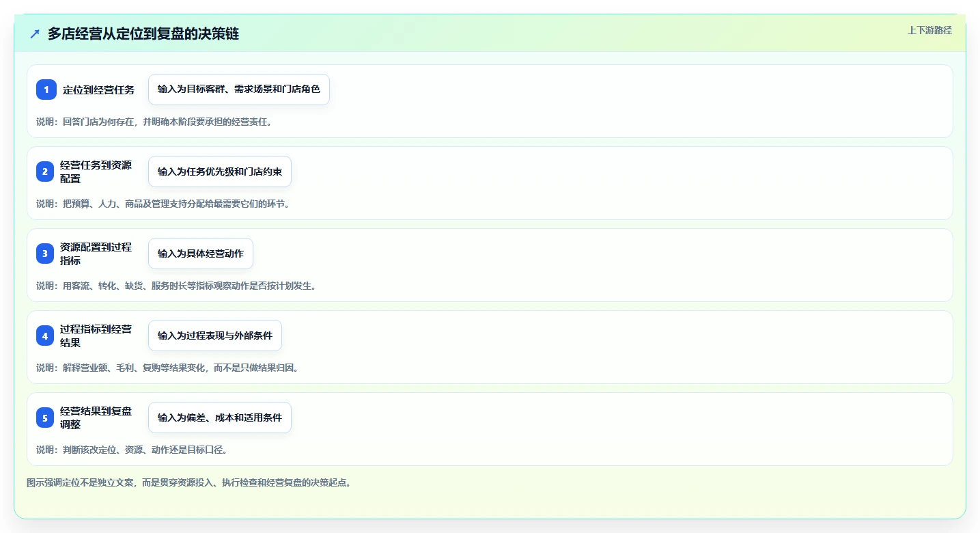Click the footer note starting 图示强调定位不是独立文案
This screenshot has width=980, height=533.
[188, 482]
